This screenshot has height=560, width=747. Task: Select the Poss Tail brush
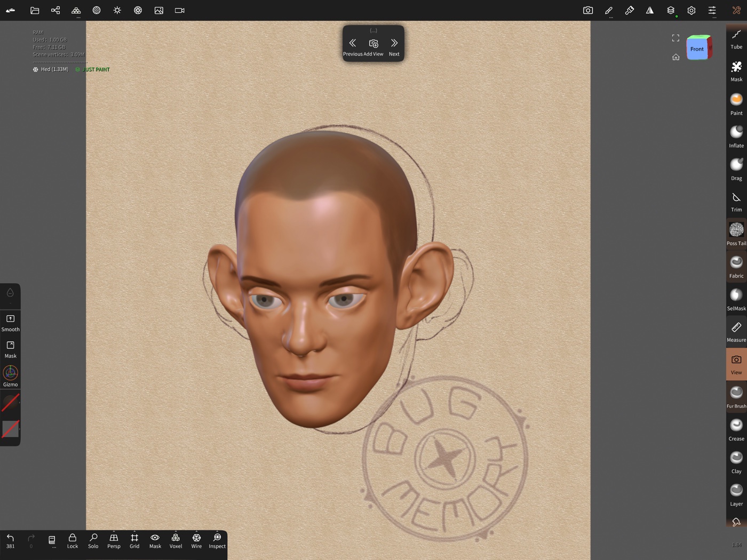pos(736,235)
